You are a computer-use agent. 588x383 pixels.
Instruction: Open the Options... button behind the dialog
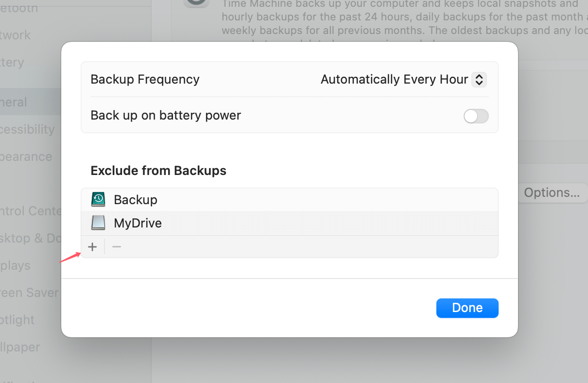pos(553,192)
